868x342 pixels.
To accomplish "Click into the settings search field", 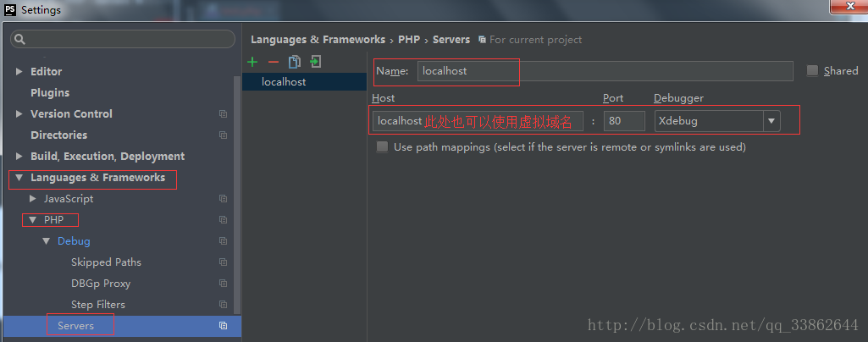I will click(x=122, y=39).
